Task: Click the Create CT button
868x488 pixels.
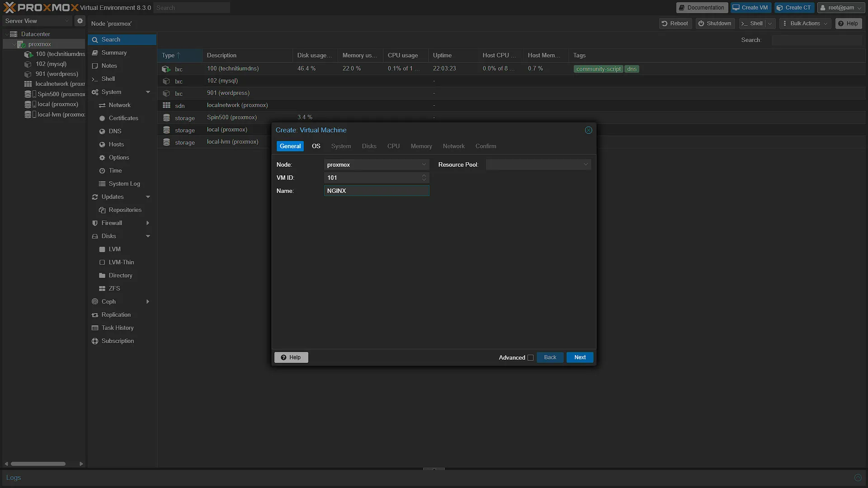Action: coord(794,8)
